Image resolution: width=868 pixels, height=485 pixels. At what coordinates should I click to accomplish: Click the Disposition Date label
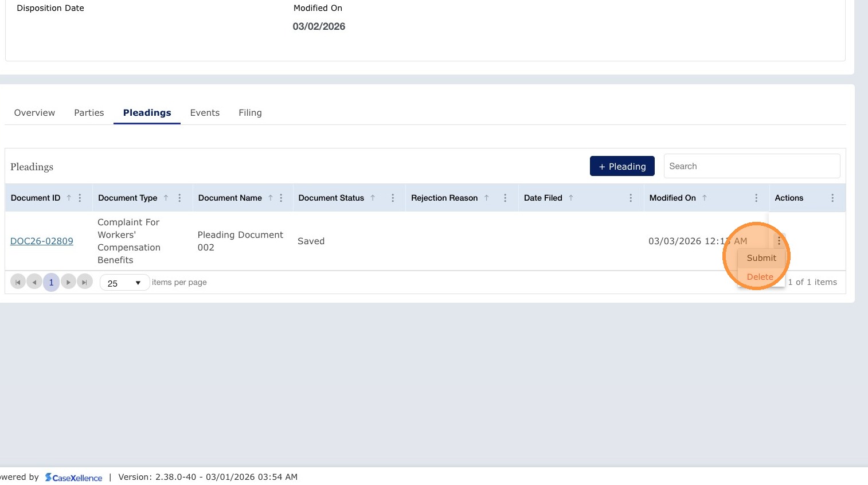tap(50, 8)
